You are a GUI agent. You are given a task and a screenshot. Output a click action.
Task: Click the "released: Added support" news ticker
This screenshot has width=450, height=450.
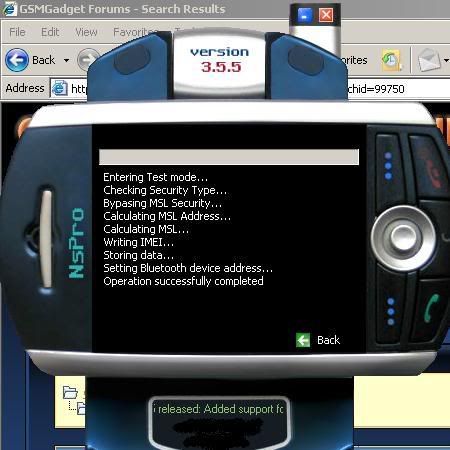[219, 409]
